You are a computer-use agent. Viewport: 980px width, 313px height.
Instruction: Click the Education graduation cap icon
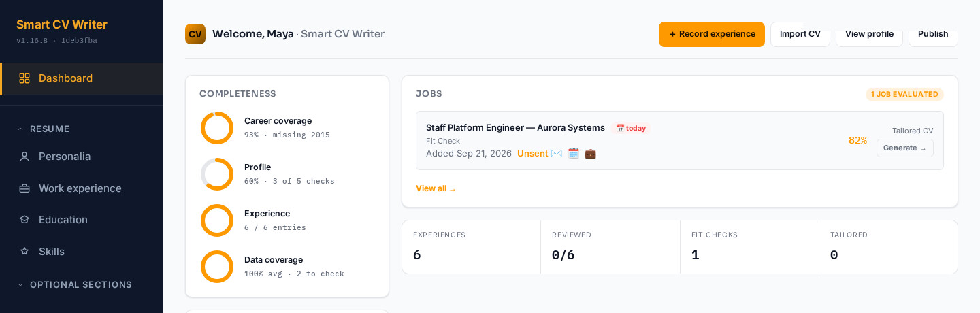pyautogui.click(x=24, y=220)
